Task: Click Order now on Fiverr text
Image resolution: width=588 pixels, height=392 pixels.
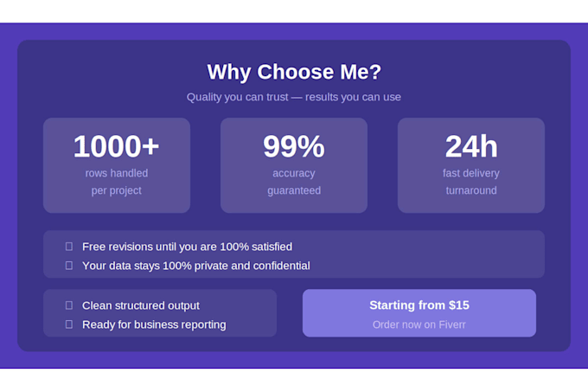Action: click(x=419, y=325)
